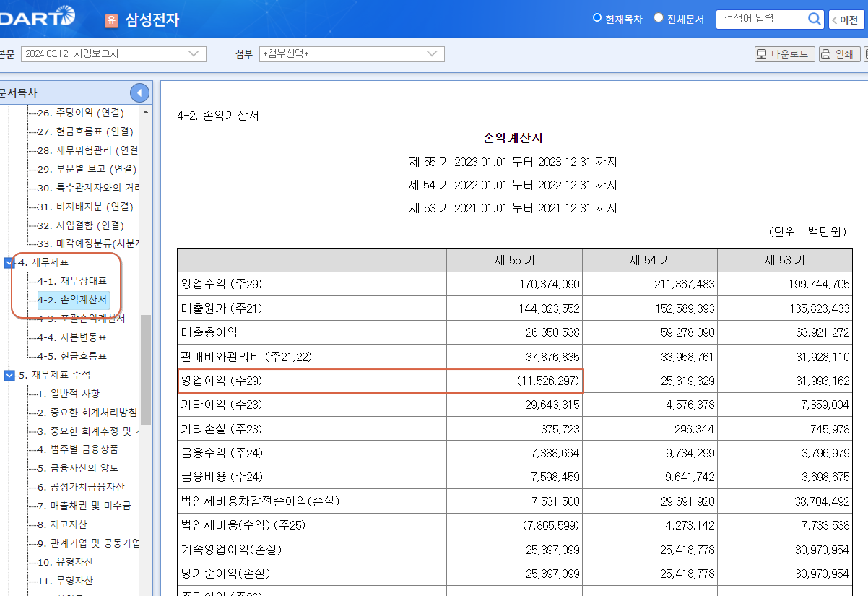The width and height of the screenshot is (868, 596).
Task: Open 4-4. 자본변동표 in the tree
Action: [x=71, y=337]
